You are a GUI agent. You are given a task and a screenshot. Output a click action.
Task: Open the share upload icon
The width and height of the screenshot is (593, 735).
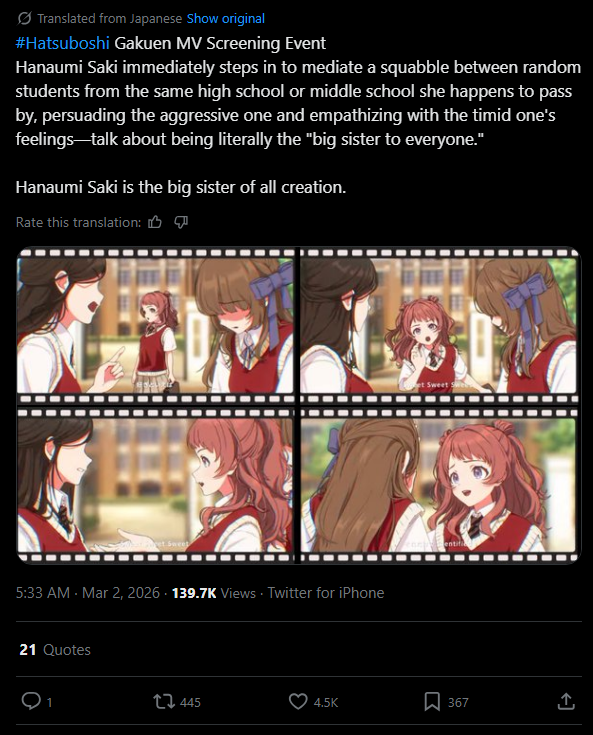click(566, 701)
